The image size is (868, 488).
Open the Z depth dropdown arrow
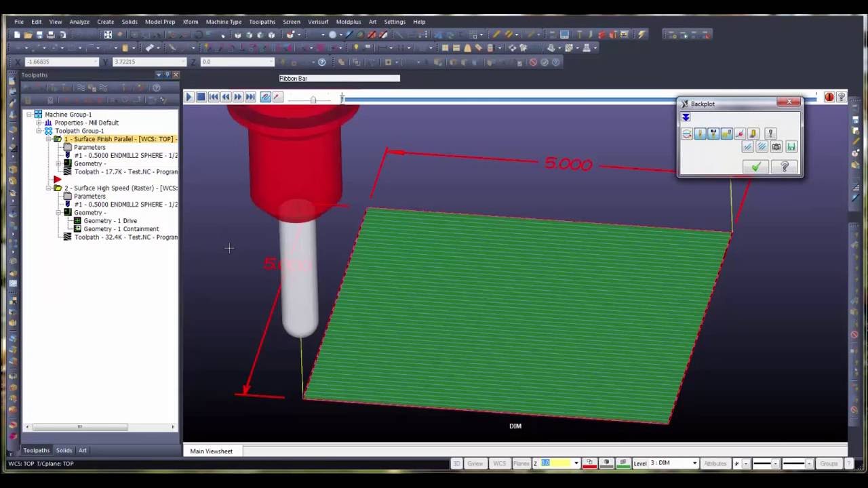coord(576,464)
